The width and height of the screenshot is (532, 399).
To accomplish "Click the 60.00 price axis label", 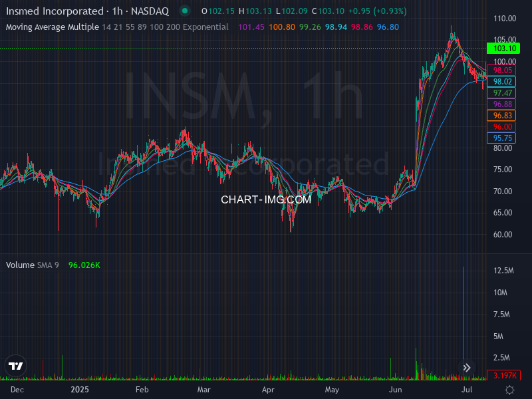I will pyautogui.click(x=503, y=235).
